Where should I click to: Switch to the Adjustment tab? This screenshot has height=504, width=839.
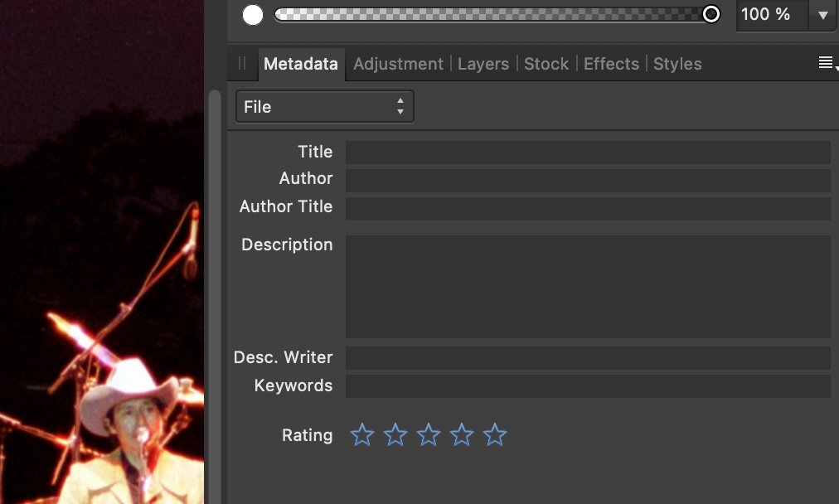point(398,64)
